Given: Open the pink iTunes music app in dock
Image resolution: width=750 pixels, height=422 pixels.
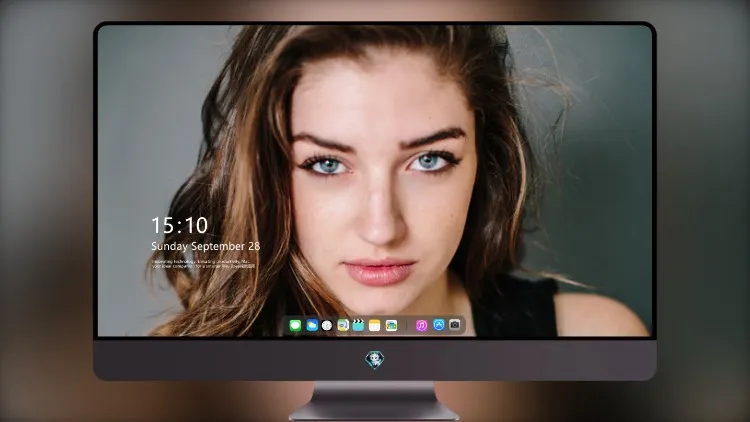Looking at the screenshot, I should tap(421, 326).
